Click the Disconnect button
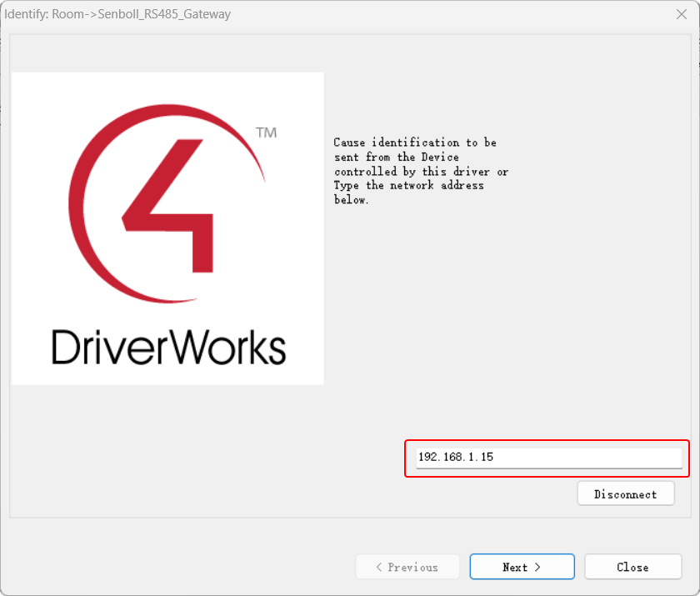 pos(626,493)
